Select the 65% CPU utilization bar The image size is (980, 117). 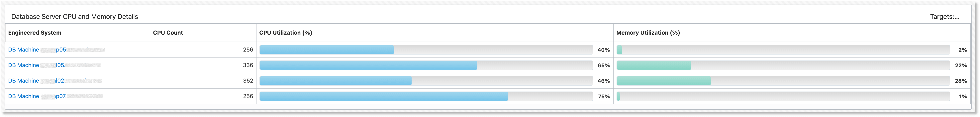tap(426, 65)
